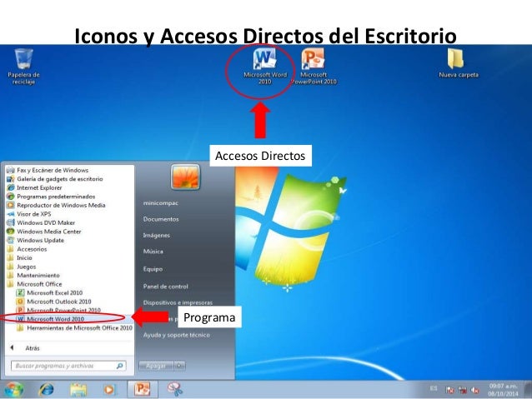
Task: Click the Microsoft Word 2010 icon in Start menu
Action: (x=20, y=319)
